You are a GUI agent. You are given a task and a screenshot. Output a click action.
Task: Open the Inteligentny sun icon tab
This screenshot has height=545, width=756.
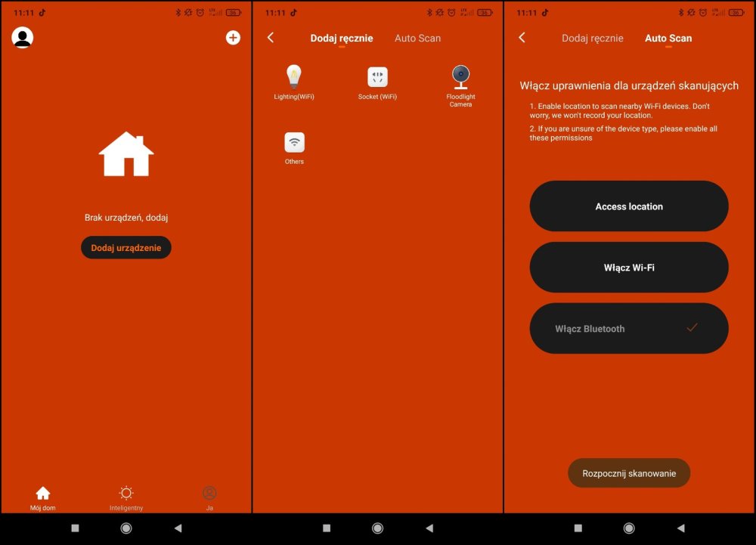pyautogui.click(x=126, y=494)
